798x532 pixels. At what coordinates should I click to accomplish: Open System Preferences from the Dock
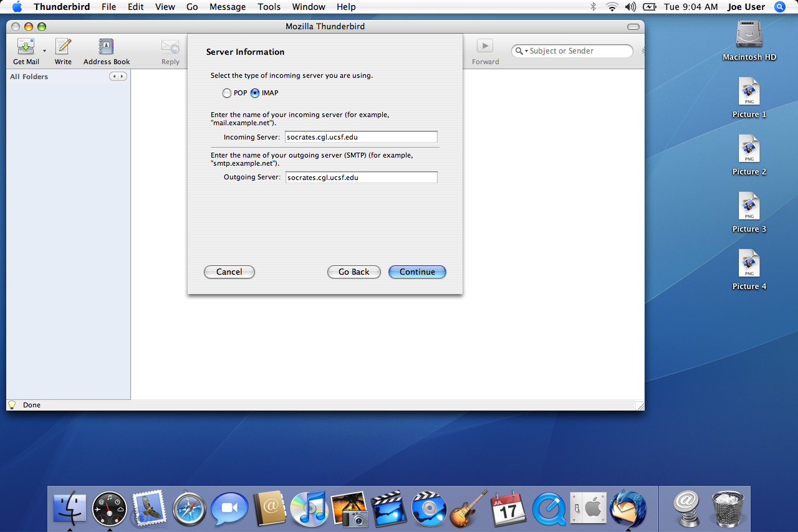click(588, 509)
